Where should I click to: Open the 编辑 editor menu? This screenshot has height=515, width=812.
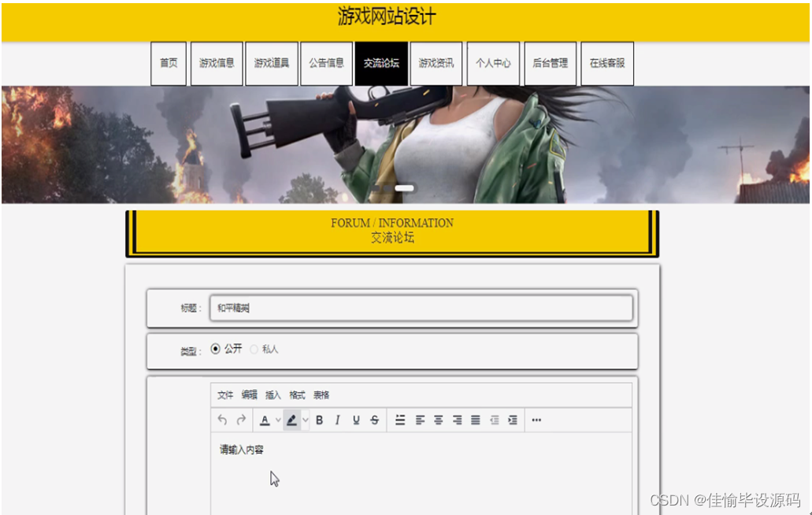(x=249, y=395)
